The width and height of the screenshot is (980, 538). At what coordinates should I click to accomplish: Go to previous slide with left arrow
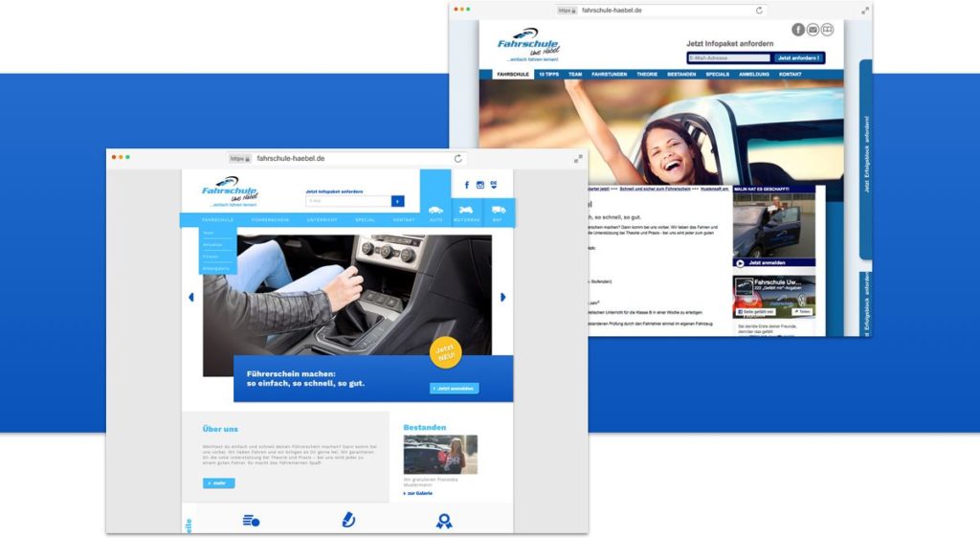[191, 298]
